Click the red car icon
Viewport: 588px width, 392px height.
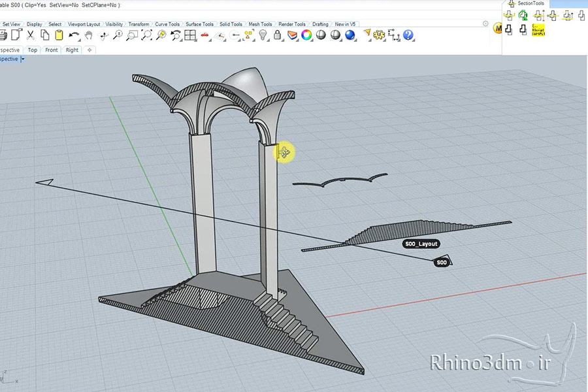pos(204,36)
